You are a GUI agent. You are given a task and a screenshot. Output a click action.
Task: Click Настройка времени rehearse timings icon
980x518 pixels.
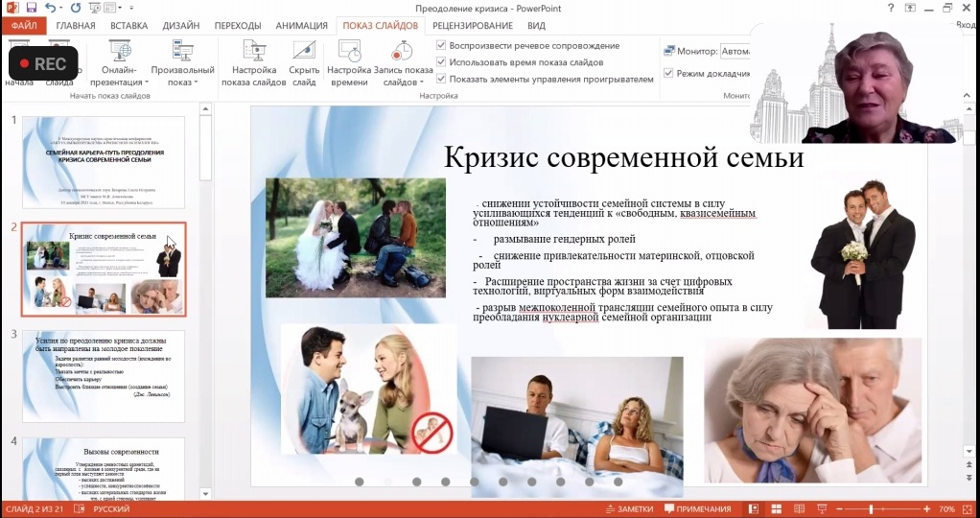pos(349,52)
